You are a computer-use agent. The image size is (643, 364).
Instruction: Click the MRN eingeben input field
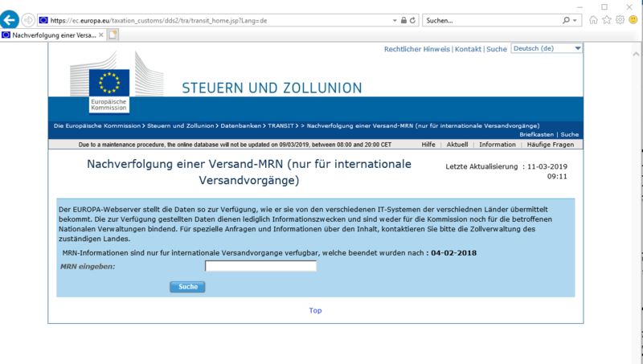260,266
